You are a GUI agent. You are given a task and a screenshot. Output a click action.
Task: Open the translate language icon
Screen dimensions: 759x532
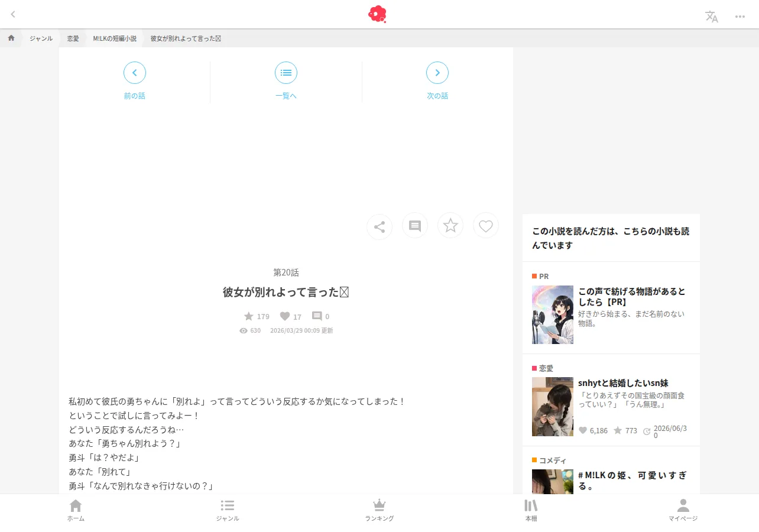tap(712, 17)
